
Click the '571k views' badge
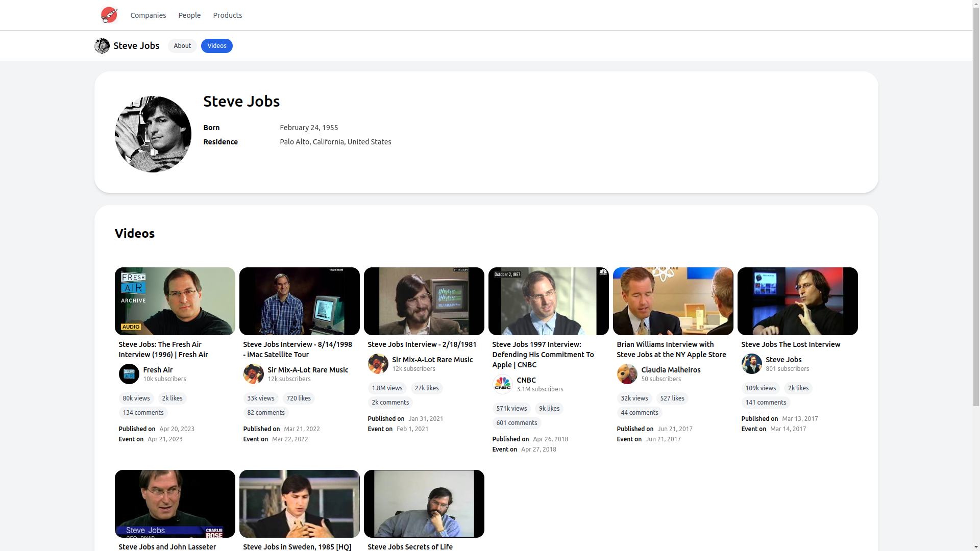511,409
